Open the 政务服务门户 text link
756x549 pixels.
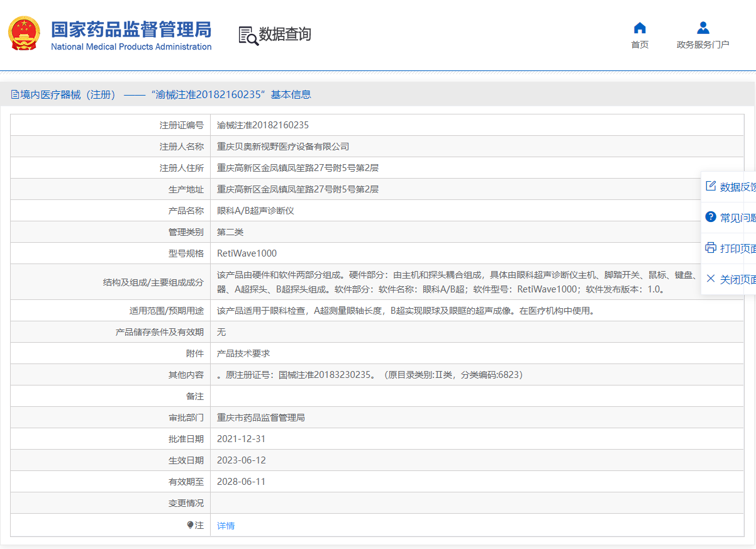[x=703, y=45]
